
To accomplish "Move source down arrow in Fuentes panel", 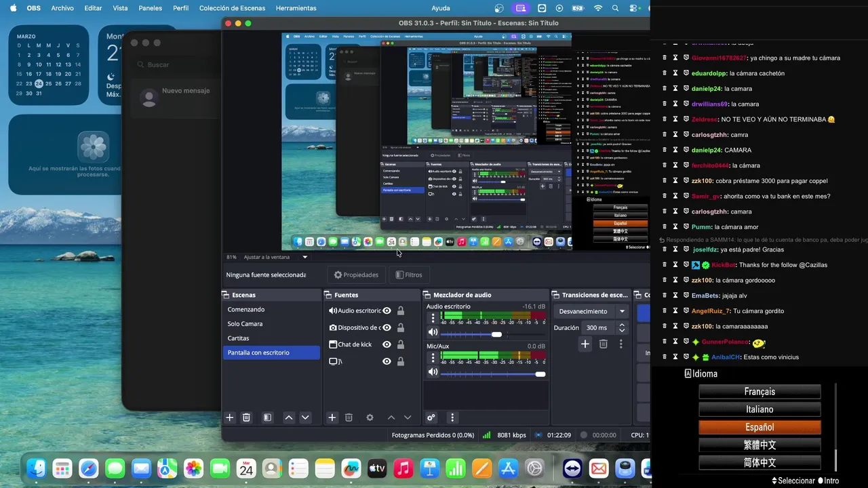I will (408, 418).
